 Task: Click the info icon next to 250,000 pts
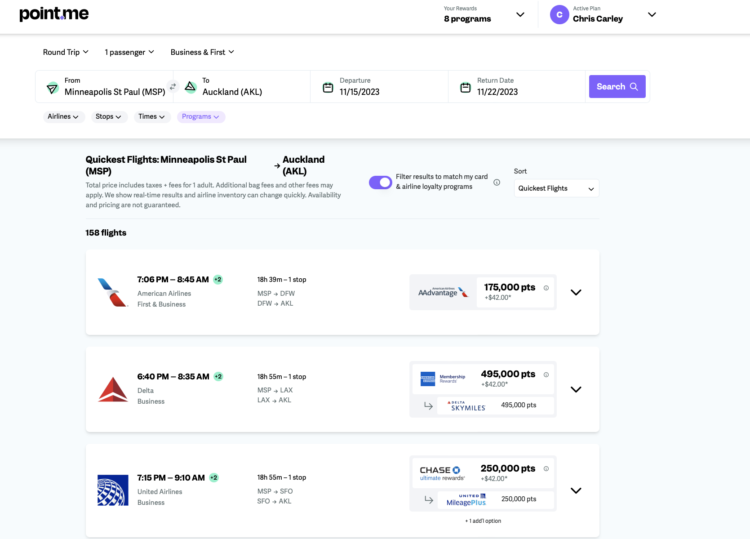pos(546,469)
